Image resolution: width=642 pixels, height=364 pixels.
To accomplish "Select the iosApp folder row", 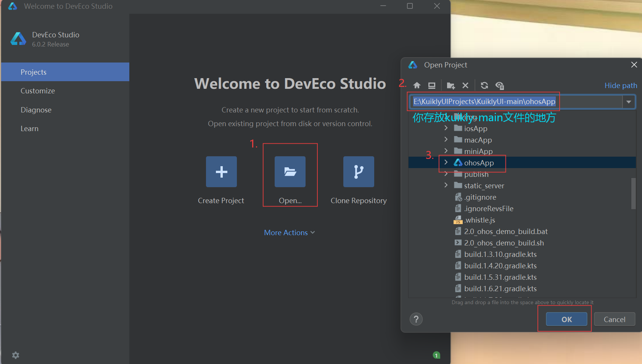I will (x=522, y=128).
